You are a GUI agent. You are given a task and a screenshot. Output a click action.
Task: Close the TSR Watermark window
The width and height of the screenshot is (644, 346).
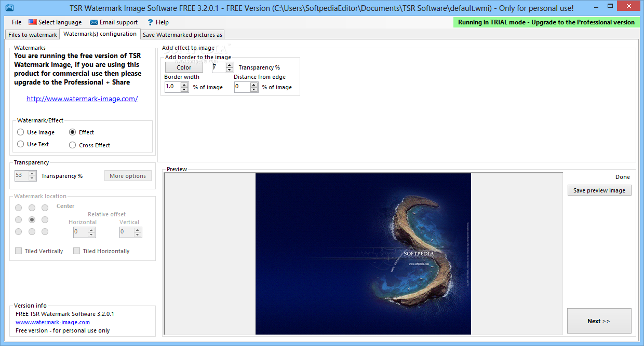[x=628, y=5]
